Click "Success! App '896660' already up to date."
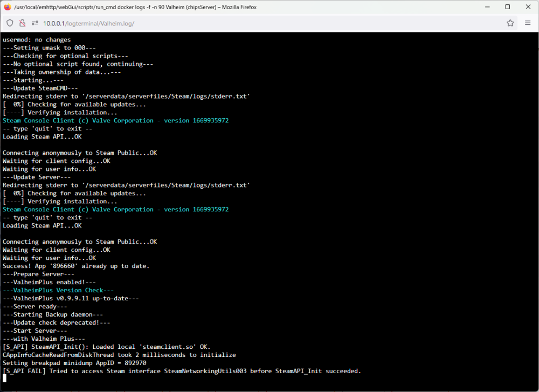The height and width of the screenshot is (392, 539). [76, 266]
